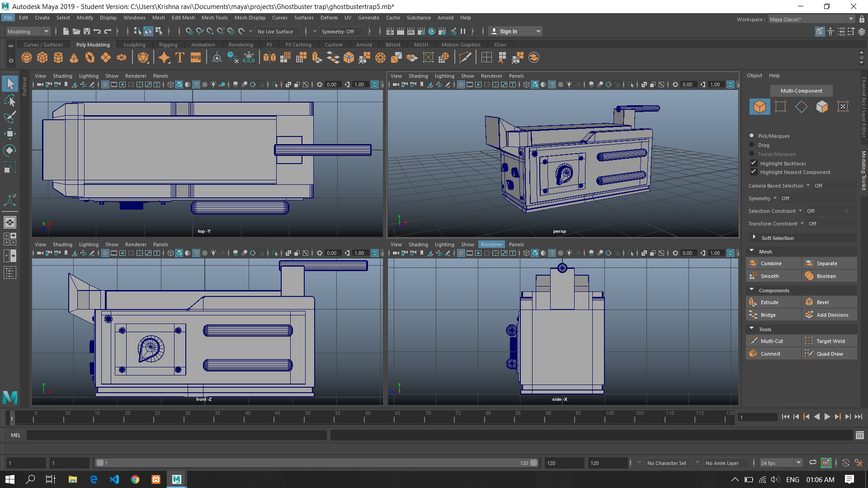This screenshot has width=868, height=488.
Task: Select the Pick/Marquee radio option
Action: click(x=752, y=136)
